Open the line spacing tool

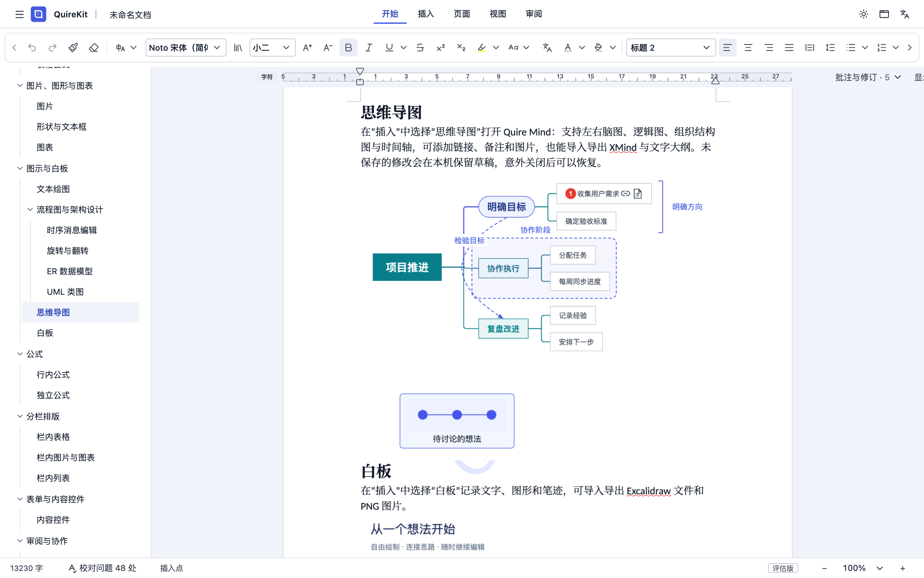click(x=830, y=48)
